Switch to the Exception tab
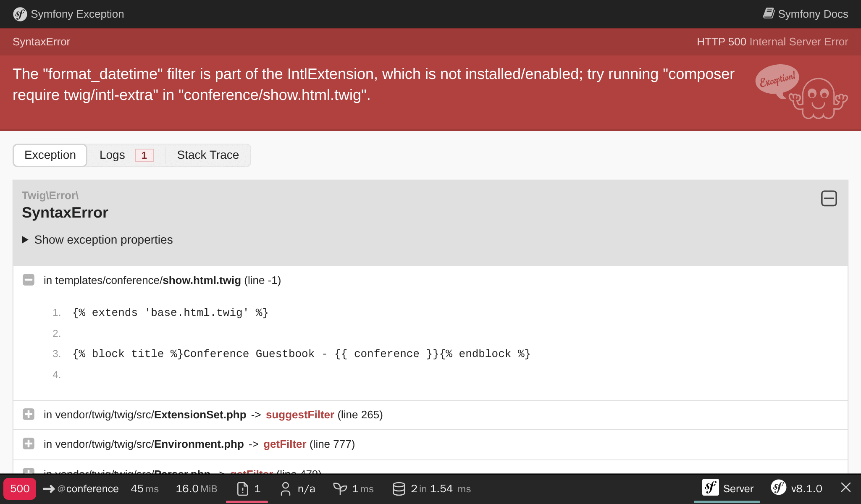This screenshot has width=861, height=504. [x=50, y=155]
